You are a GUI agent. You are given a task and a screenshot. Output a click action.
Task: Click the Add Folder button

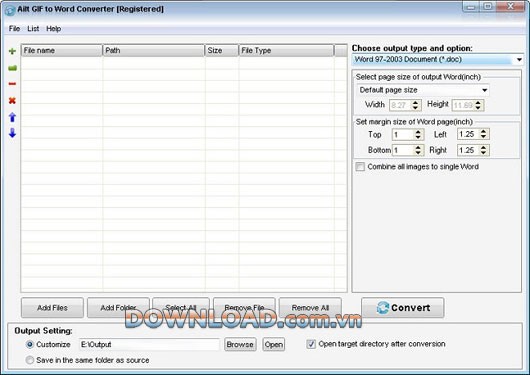[x=118, y=308]
